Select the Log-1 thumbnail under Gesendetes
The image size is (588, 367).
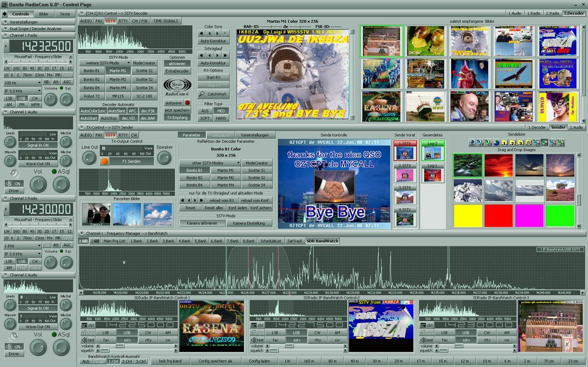click(433, 173)
